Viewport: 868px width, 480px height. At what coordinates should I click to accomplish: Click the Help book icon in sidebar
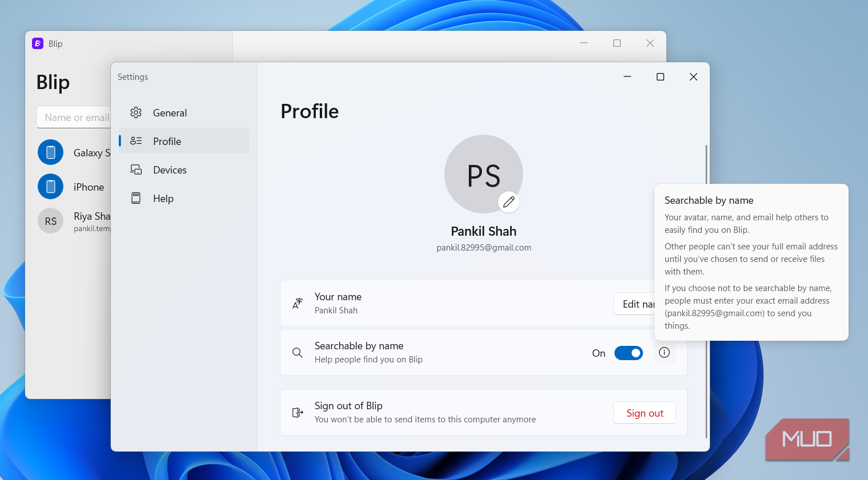(x=136, y=198)
